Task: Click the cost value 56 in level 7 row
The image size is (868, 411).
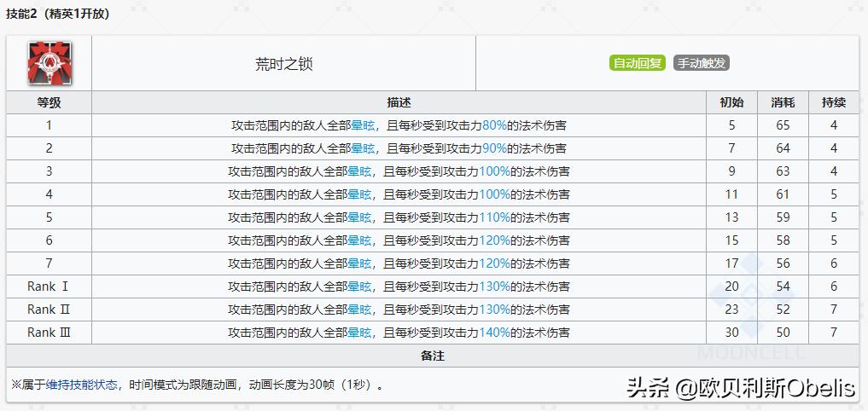Action: click(x=783, y=263)
